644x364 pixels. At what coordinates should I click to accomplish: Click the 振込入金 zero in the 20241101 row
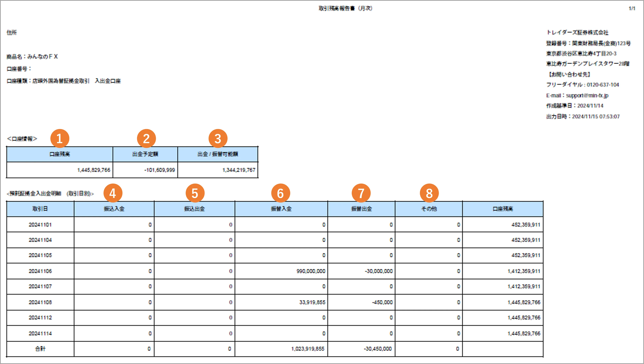[x=150, y=225]
